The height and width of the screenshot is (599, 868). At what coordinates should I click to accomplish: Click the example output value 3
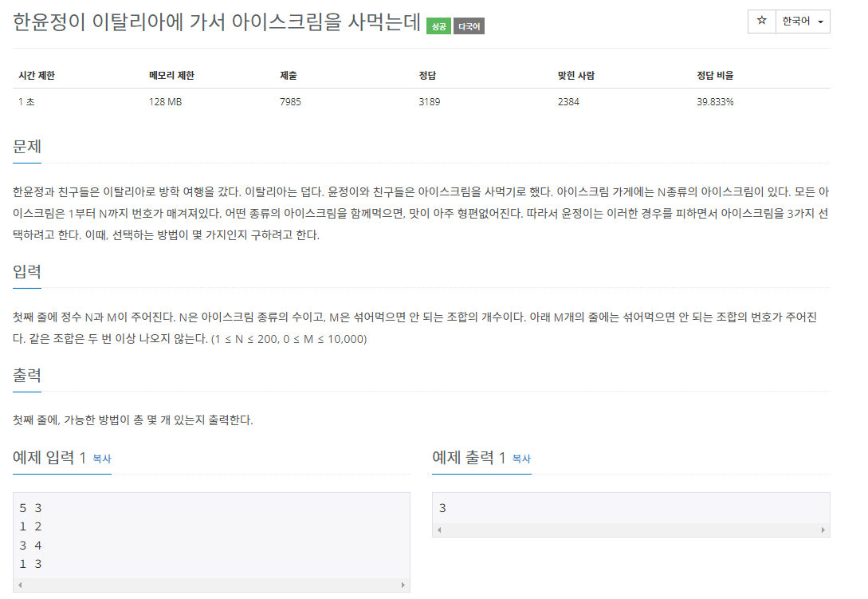pyautogui.click(x=442, y=508)
